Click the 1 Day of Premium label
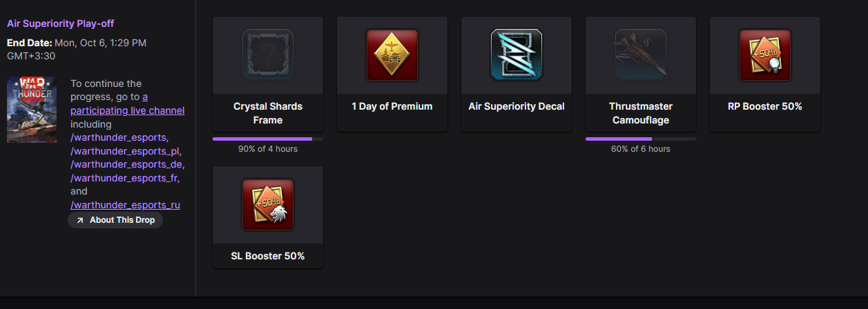868x309 pixels. (392, 106)
